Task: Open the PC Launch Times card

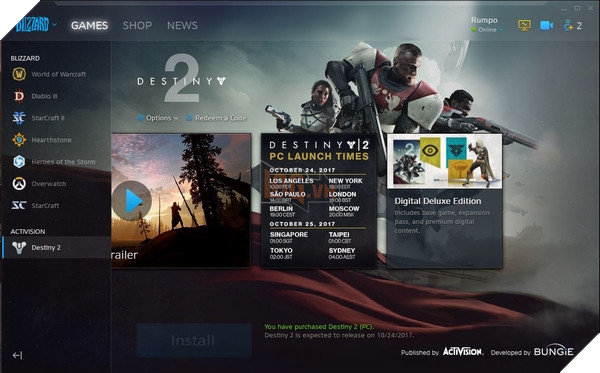Action: [318, 200]
